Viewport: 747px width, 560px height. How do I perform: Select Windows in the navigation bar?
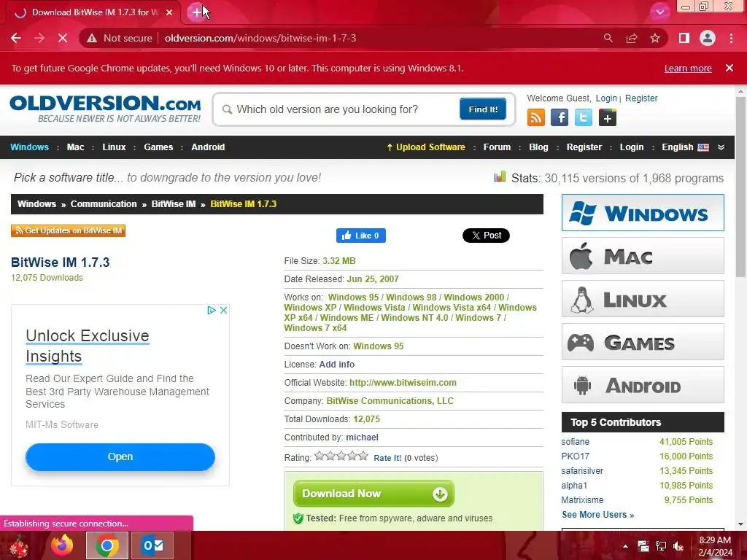click(x=29, y=147)
